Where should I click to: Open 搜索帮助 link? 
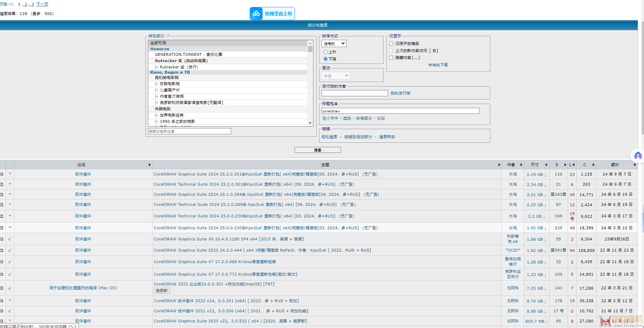pyautogui.click(x=387, y=137)
